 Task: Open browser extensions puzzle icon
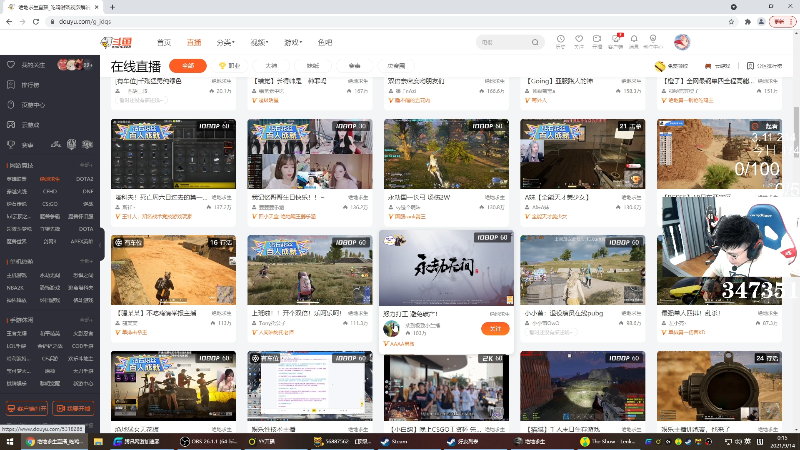pos(747,21)
